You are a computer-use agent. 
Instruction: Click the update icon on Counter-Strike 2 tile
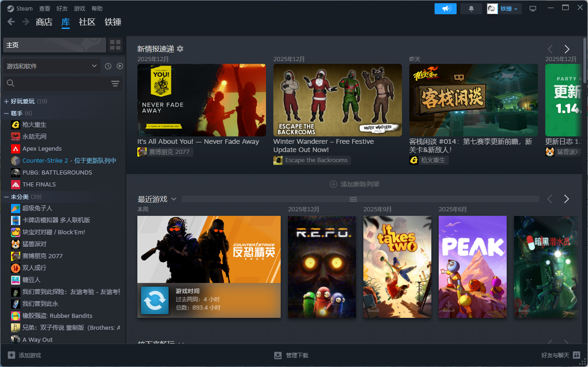click(155, 300)
